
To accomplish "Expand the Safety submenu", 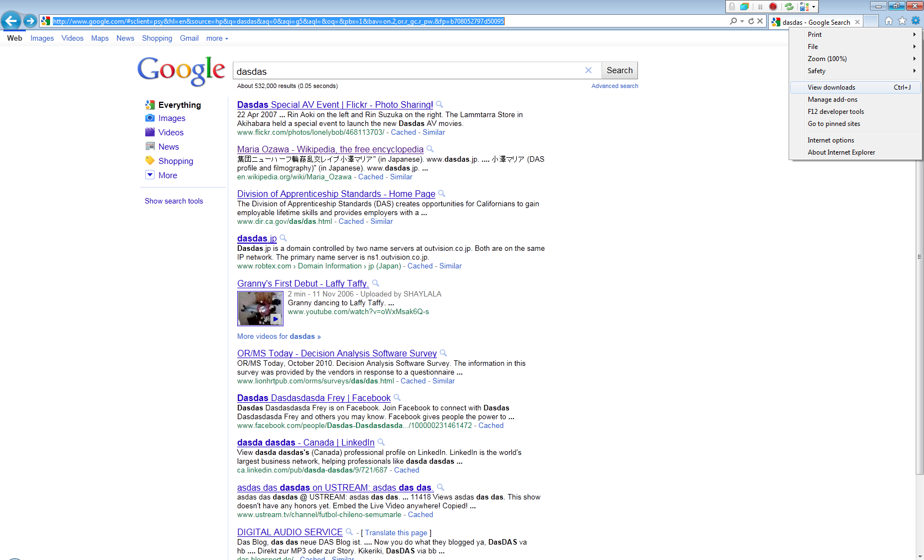I will point(855,71).
